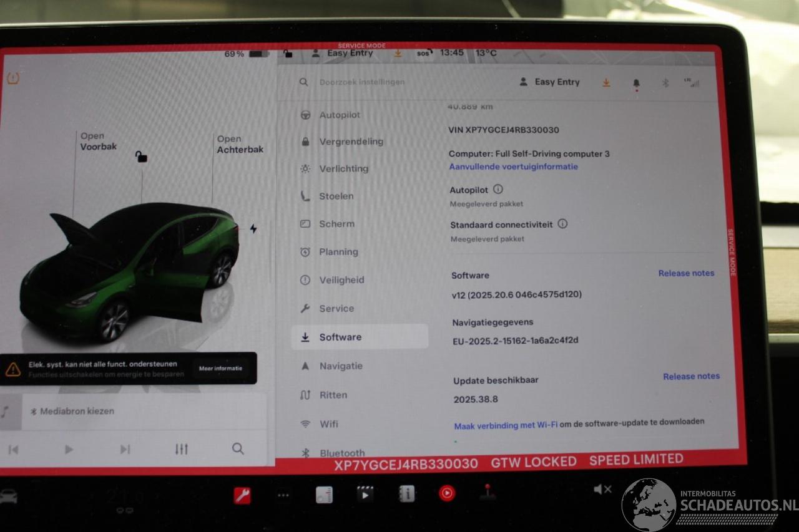Click the Doorzoek instellingen search field
Screen dimensions: 799x532
point(362,82)
